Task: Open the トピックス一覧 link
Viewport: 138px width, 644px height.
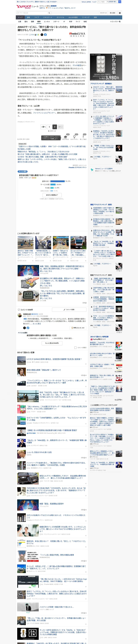Action: click(x=115, y=22)
